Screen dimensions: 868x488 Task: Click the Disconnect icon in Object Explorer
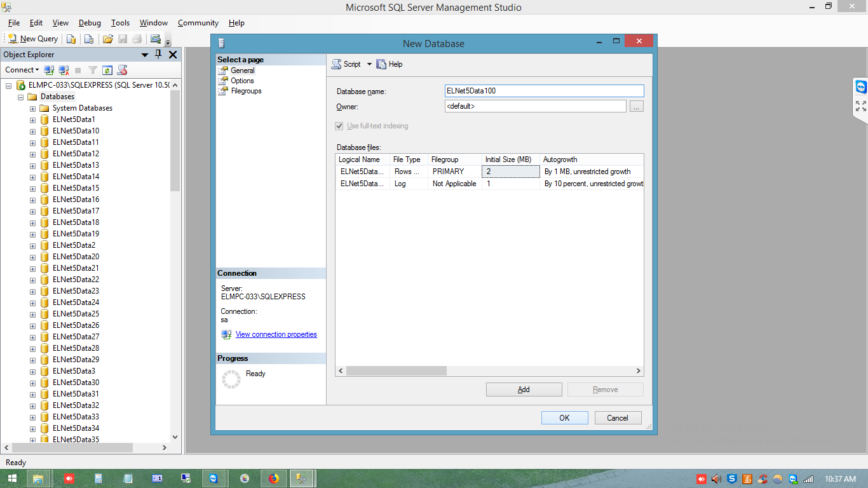tap(64, 70)
